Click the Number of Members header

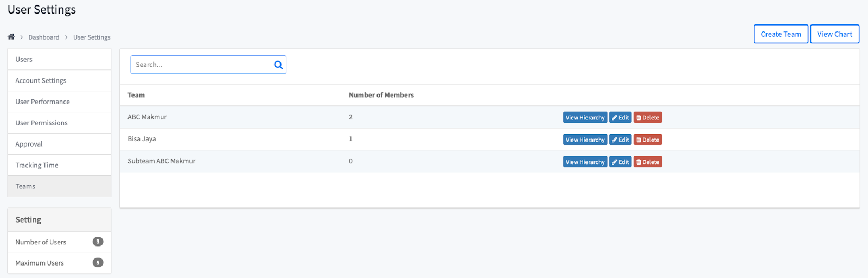(381, 95)
